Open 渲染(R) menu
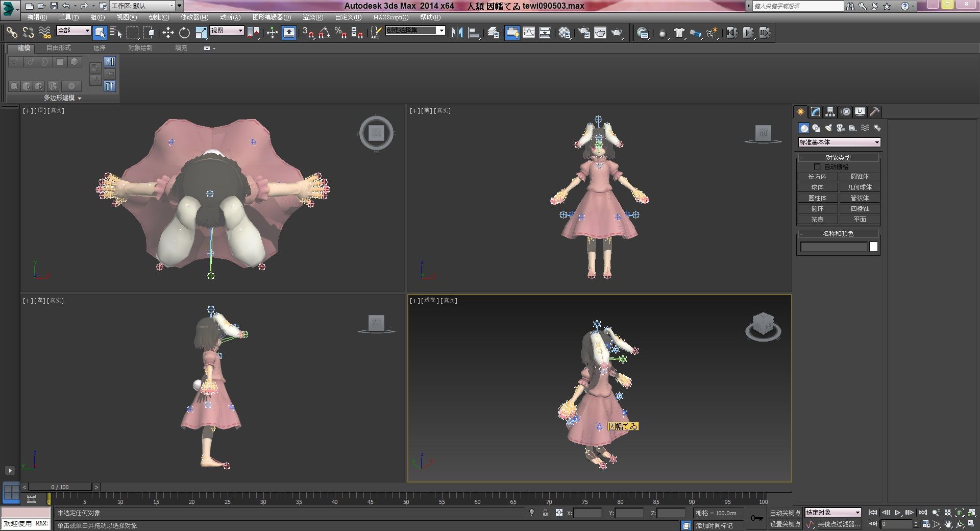 click(x=313, y=17)
